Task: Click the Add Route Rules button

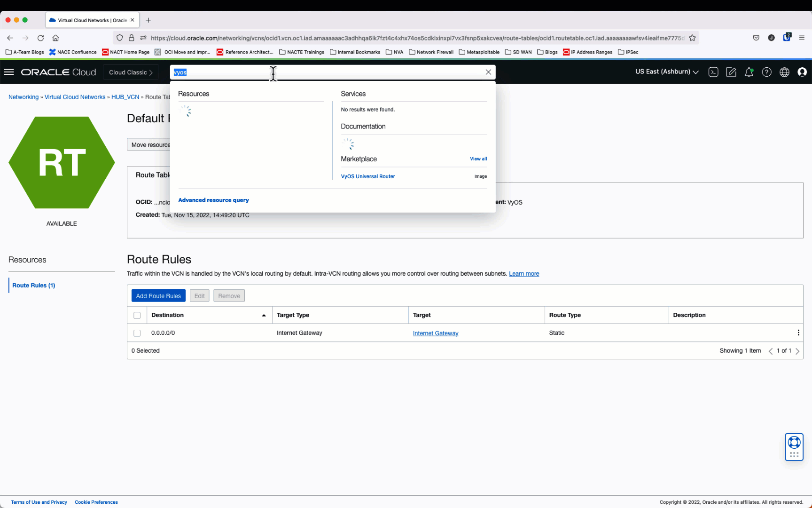Action: [x=158, y=296]
